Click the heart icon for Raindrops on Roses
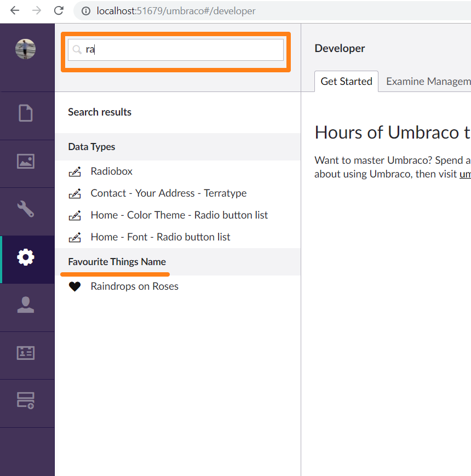Screen dimensions: 471x476 (74, 286)
